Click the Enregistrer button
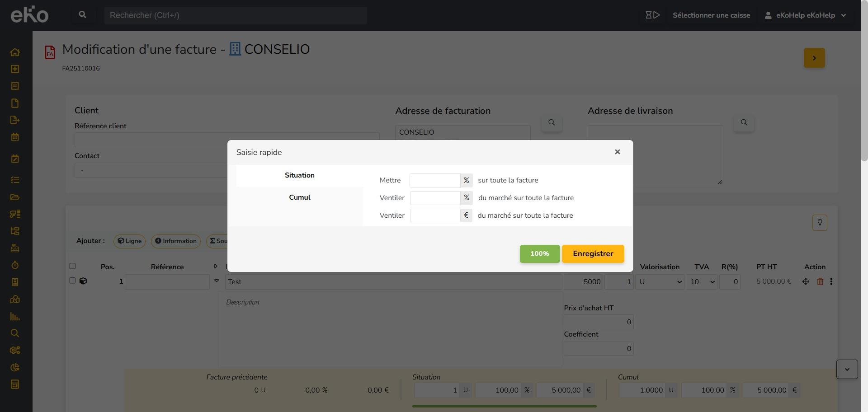868x412 pixels. [593, 254]
